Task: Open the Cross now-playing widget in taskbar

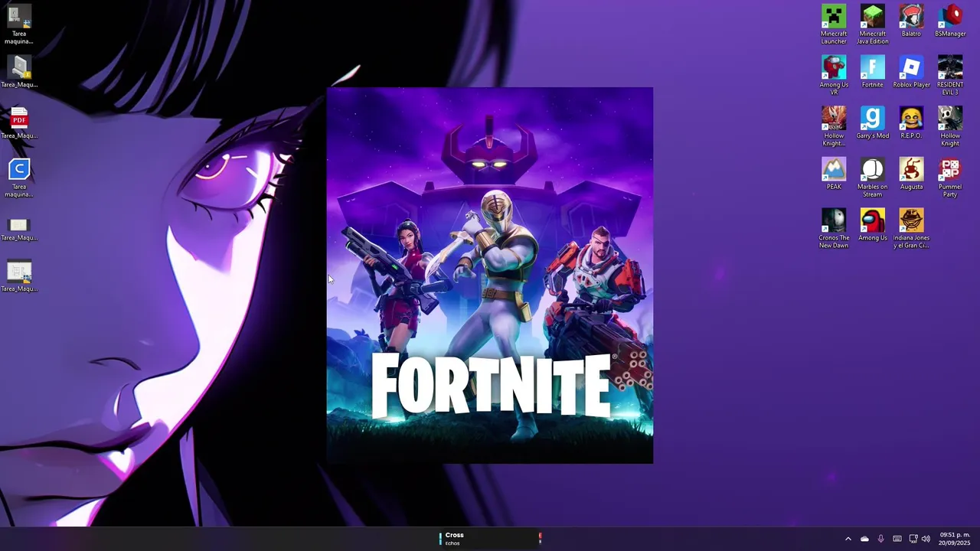Action: point(490,539)
